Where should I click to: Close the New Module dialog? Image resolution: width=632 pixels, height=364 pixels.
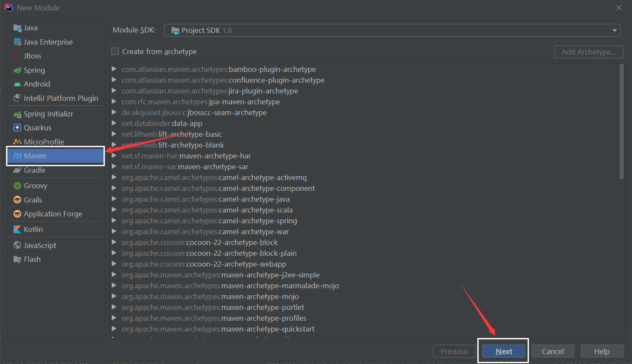(x=619, y=8)
